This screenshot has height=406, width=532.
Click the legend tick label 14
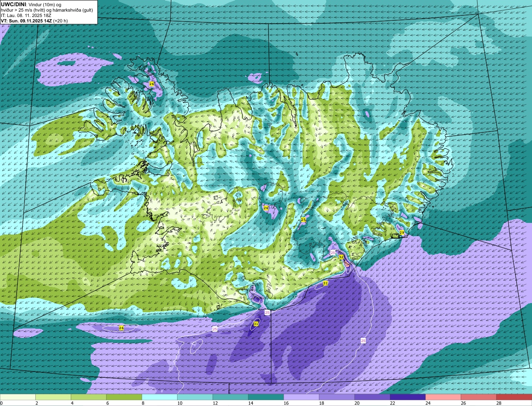click(x=251, y=403)
